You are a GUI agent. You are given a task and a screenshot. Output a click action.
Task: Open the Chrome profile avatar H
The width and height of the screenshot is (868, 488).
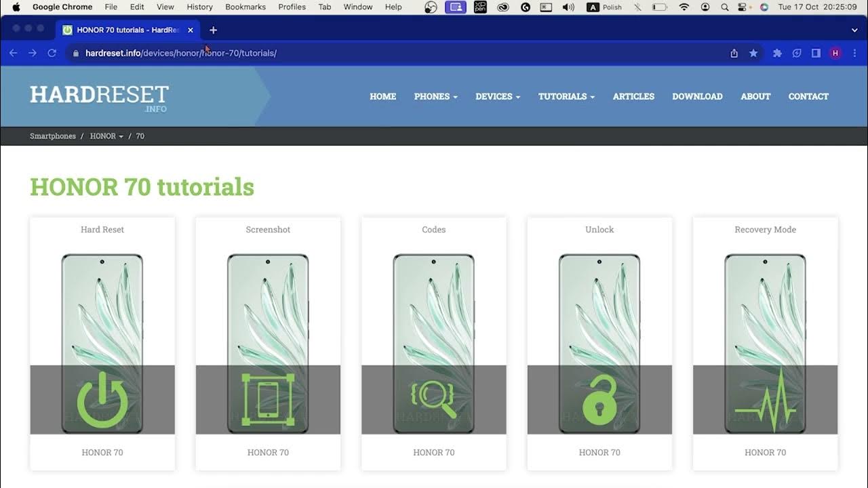pos(835,53)
